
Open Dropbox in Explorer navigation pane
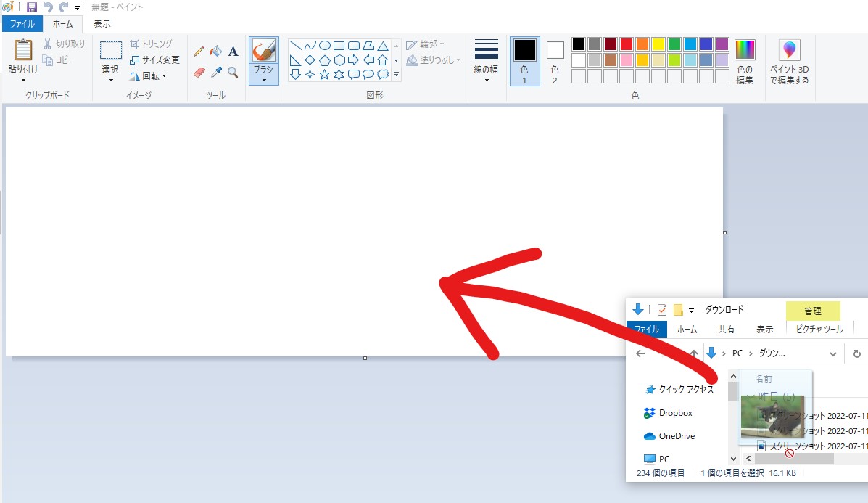click(668, 413)
